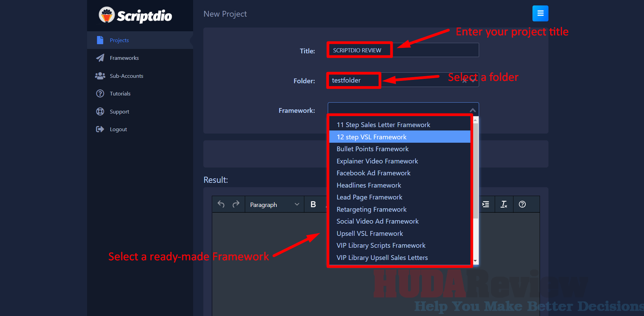The height and width of the screenshot is (316, 644).
Task: Click the increase indent icon
Action: 486,204
